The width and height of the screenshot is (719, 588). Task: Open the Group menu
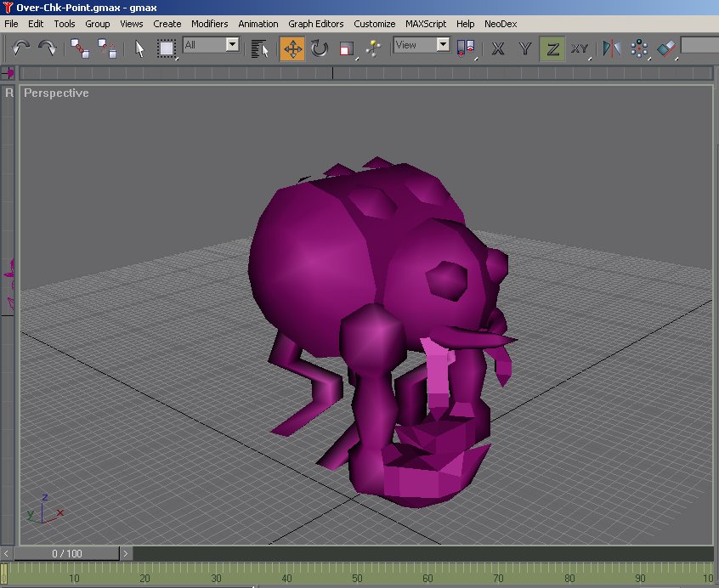[x=97, y=24]
